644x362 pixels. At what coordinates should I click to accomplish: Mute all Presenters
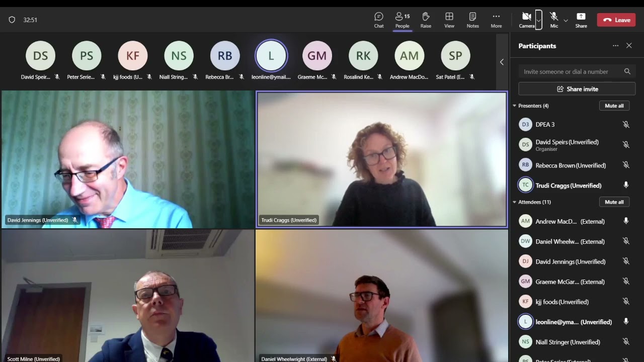614,106
